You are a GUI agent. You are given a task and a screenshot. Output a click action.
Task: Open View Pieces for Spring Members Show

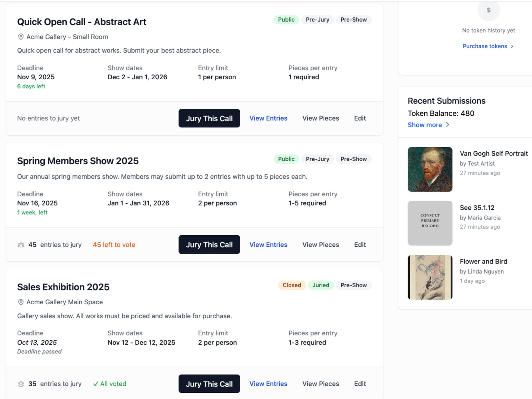tap(320, 245)
